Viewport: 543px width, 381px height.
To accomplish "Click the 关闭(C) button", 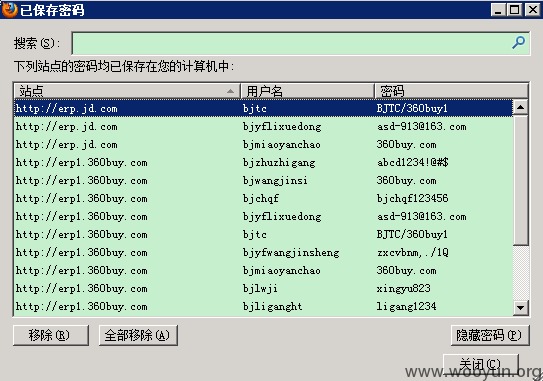I will (x=481, y=364).
